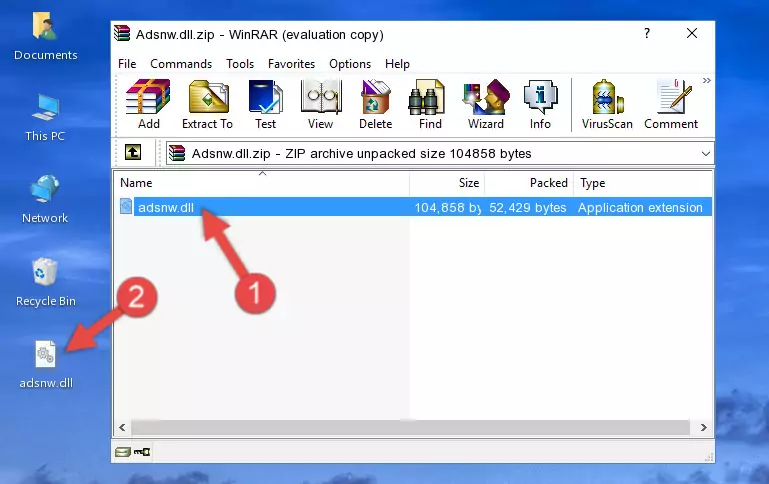Screen dimensions: 769x484
Task: Click the horizontal scrollbar thumb
Action: [411, 427]
